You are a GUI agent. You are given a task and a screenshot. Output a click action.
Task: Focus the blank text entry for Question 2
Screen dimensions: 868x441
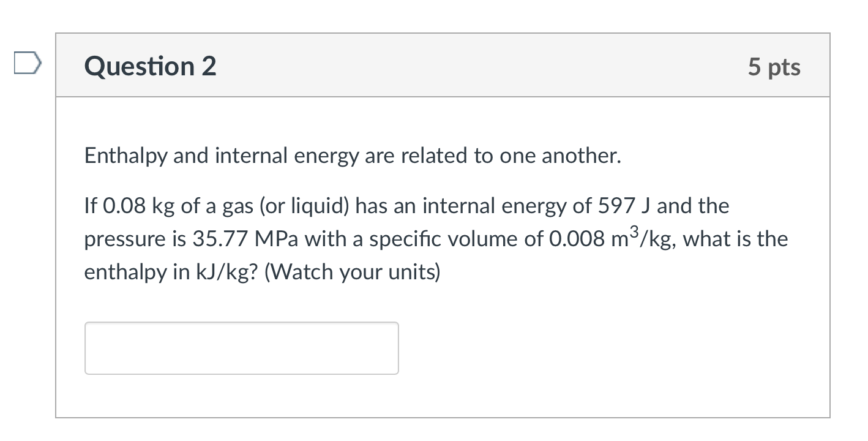point(241,347)
